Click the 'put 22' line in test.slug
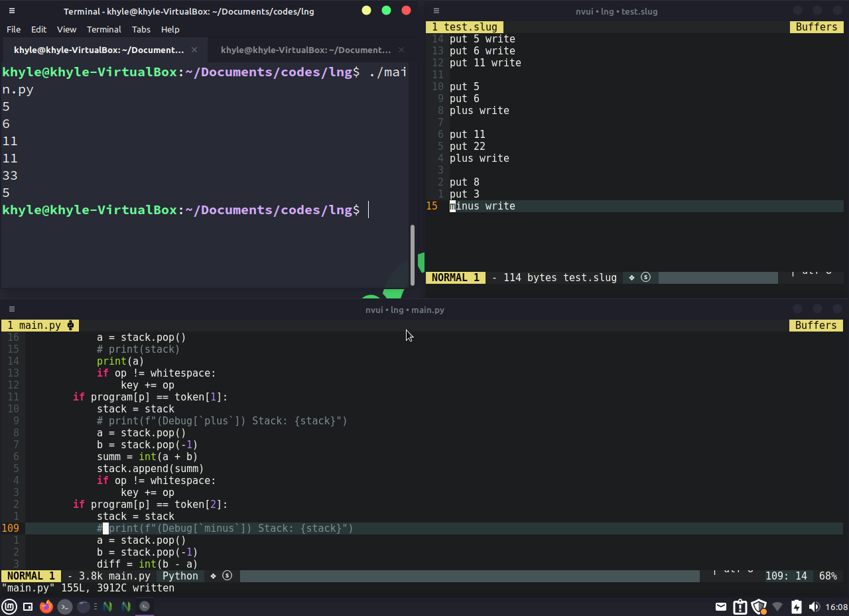 pyautogui.click(x=467, y=147)
